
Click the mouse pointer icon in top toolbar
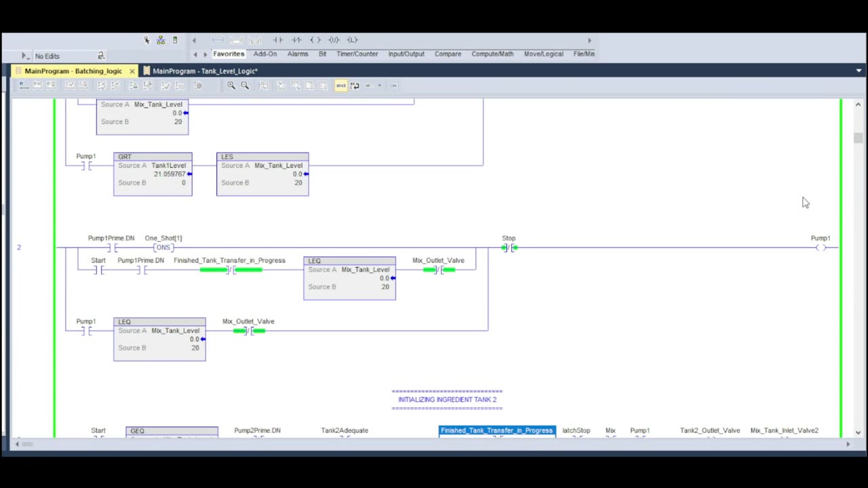[x=146, y=40]
